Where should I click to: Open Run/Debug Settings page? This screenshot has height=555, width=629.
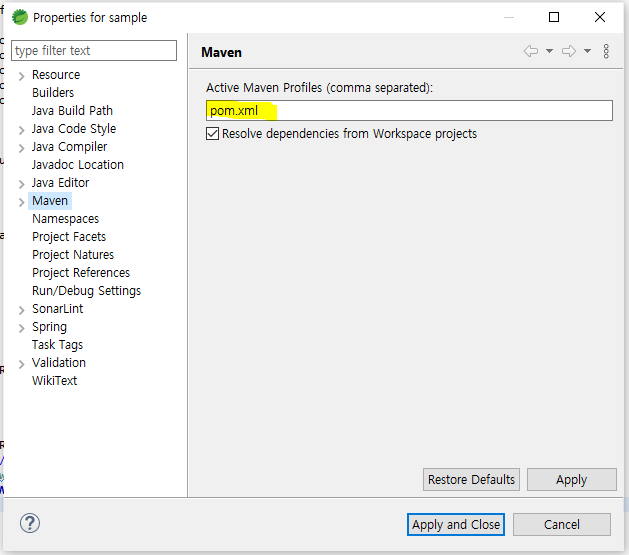(x=87, y=291)
